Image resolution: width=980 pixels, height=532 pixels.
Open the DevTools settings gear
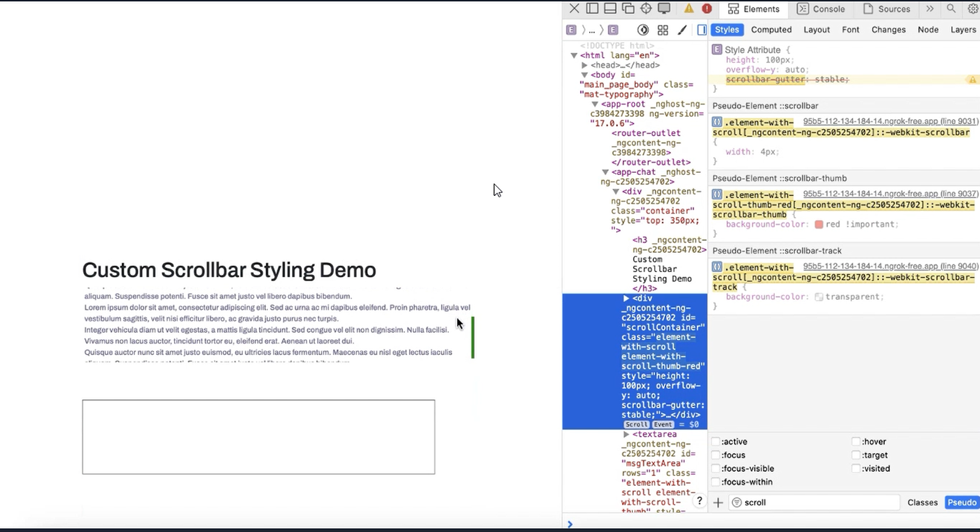tap(974, 9)
